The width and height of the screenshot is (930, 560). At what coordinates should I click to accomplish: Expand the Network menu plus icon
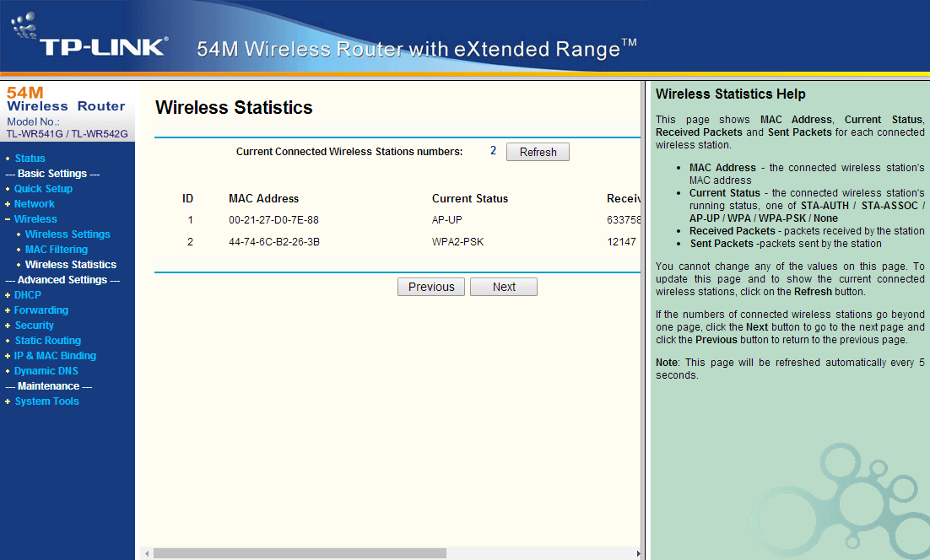pos(8,204)
